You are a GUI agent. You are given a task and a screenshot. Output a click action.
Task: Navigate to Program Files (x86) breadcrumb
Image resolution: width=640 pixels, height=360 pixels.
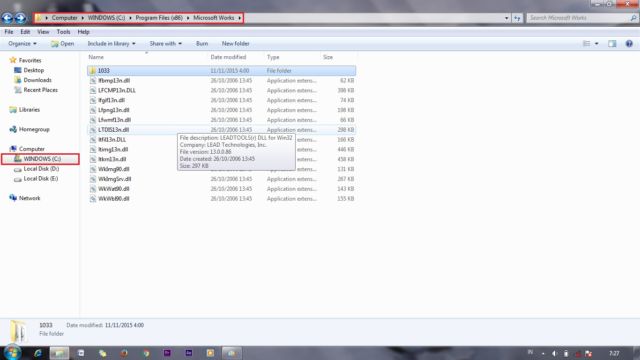pos(159,18)
